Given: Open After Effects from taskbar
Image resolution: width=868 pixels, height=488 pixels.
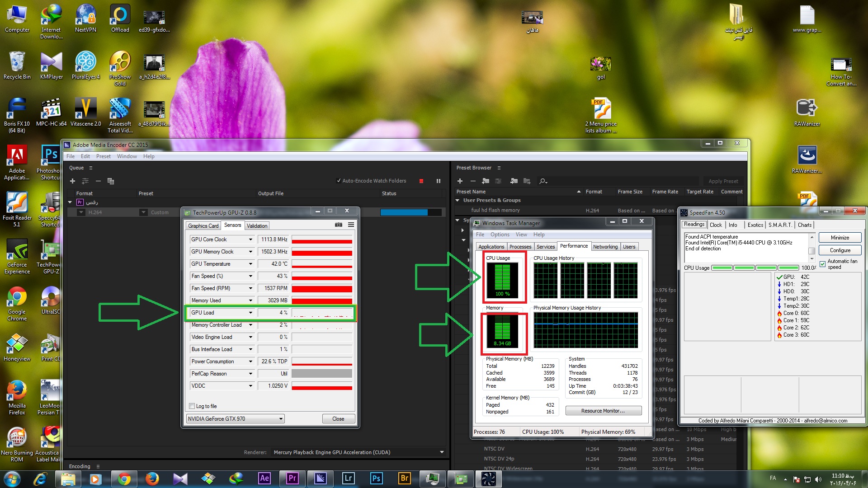Looking at the screenshot, I should point(264,478).
